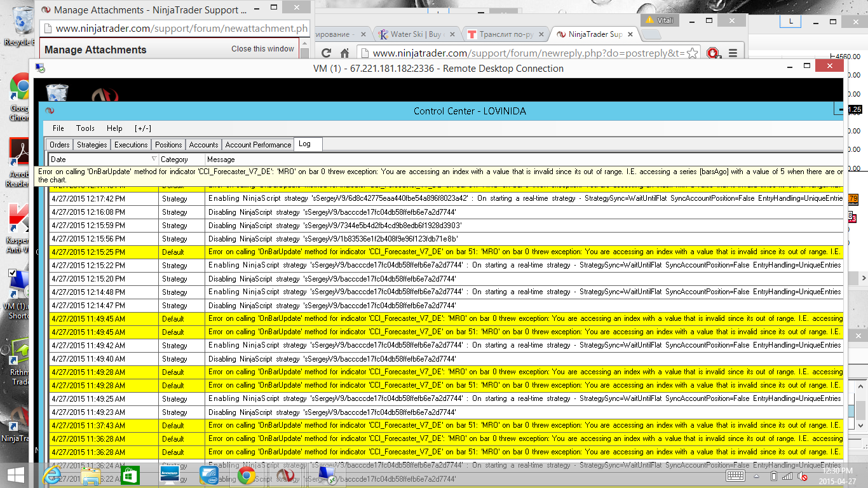Focus the Chrome newreply.php address bar
This screenshot has width=868, height=488.
529,53
